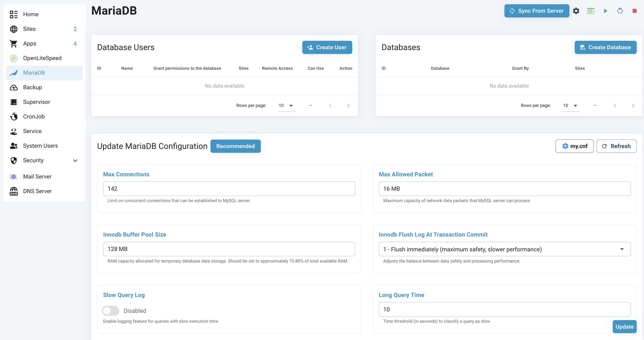Focus the Max Connections input field
This screenshot has width=644, height=340.
229,189
